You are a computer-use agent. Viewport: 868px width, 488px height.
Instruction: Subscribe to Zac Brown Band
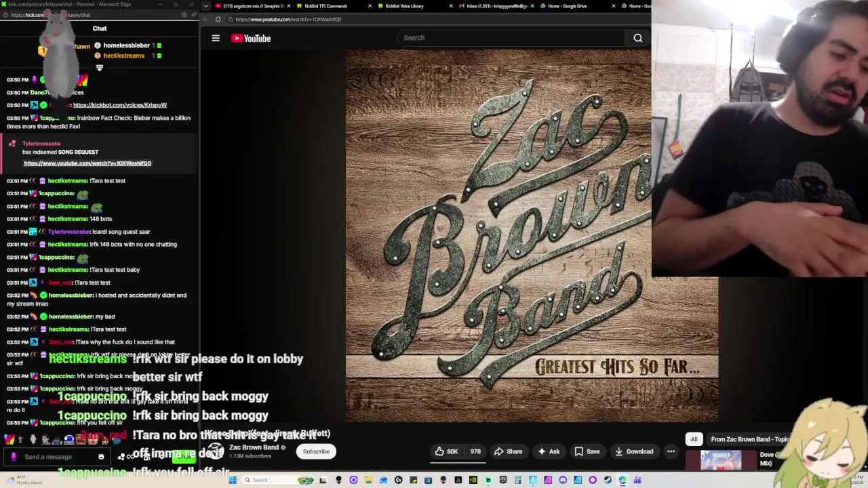(316, 451)
